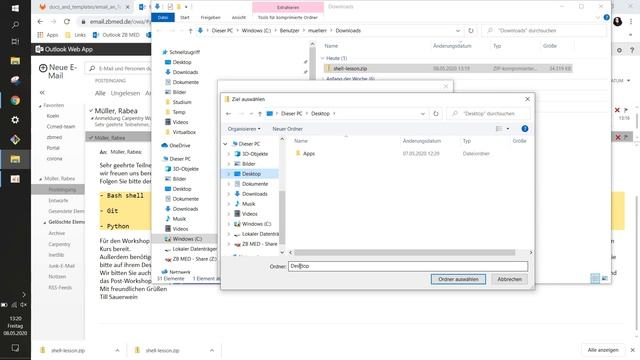Image resolution: width=640 pixels, height=360 pixels.
Task: Open 'Freigeben' tab in Explorer ribbon
Action: 210,18
